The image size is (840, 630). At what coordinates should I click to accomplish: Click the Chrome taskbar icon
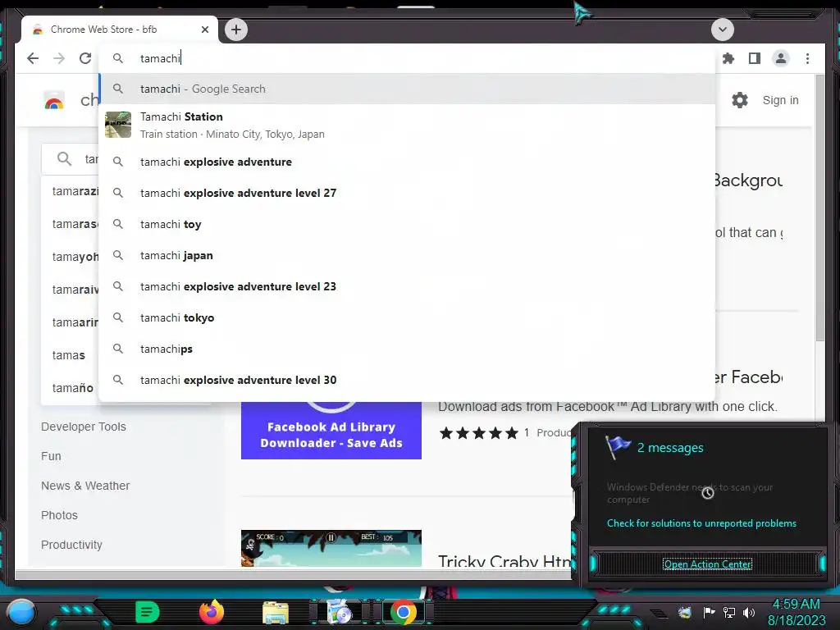404,612
